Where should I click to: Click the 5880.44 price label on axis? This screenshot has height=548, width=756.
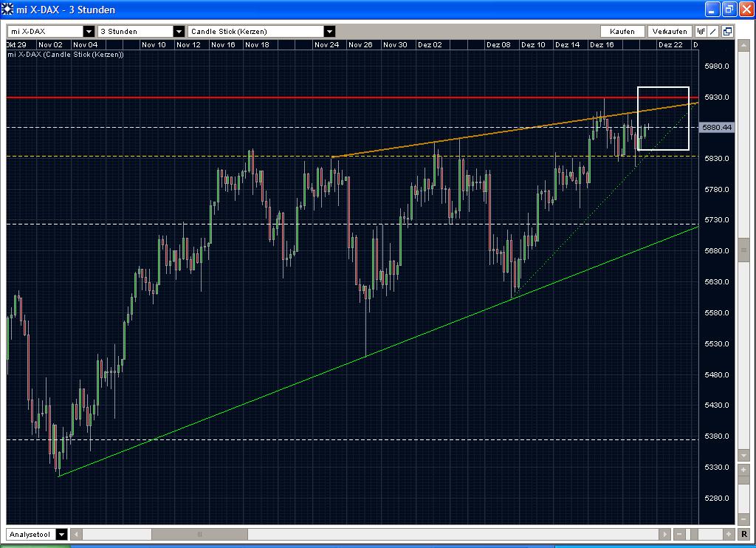tap(718, 127)
